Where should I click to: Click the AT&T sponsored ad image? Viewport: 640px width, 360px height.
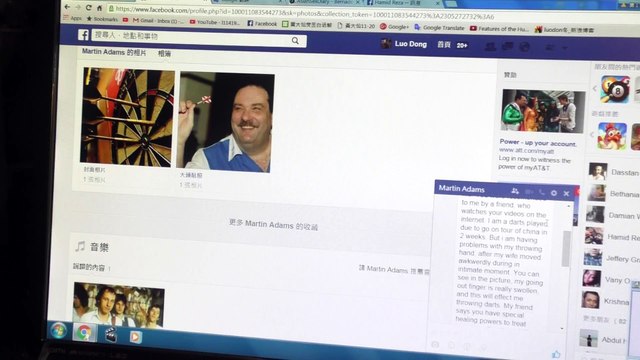(543, 111)
